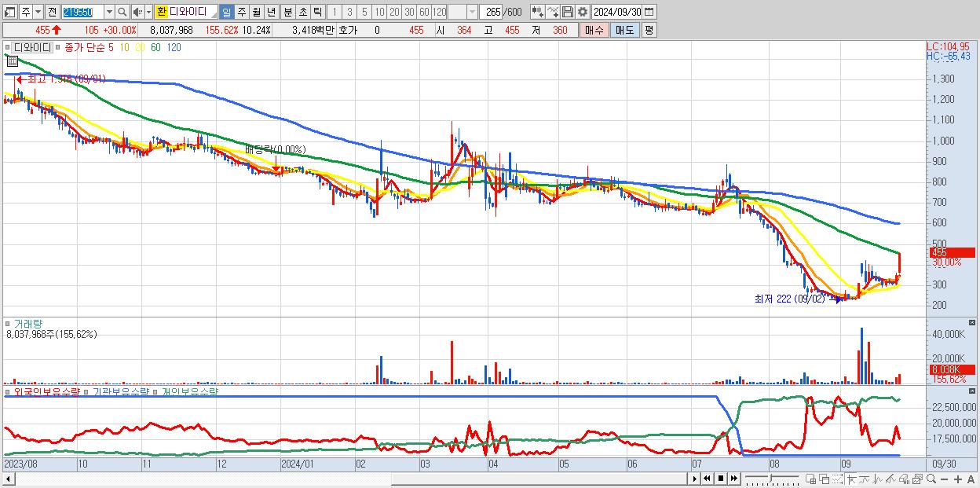Zoom out with the minus icon
This screenshot has width=980, height=488.
coord(945,479)
